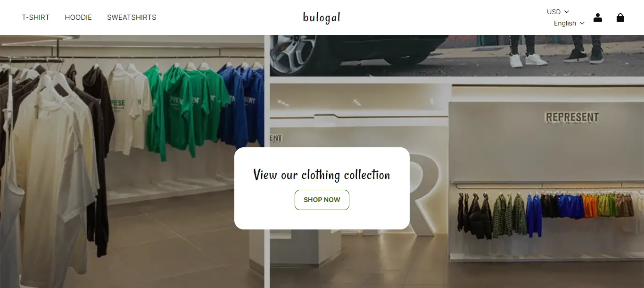Click the 'View our clothing collection' heading
644x288 pixels.
pos(322,175)
